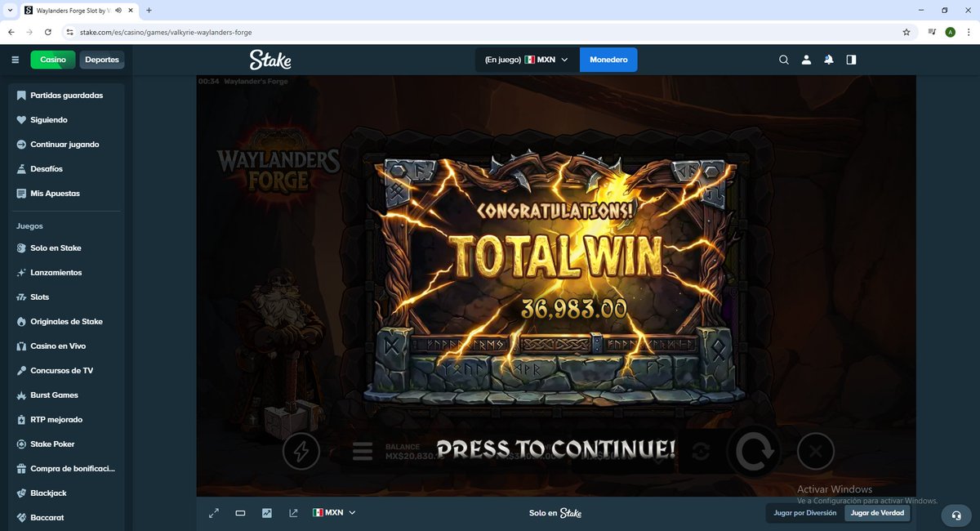Open Siguiendo in sidebar
Screen dimensions: 980x531
coord(66,120)
